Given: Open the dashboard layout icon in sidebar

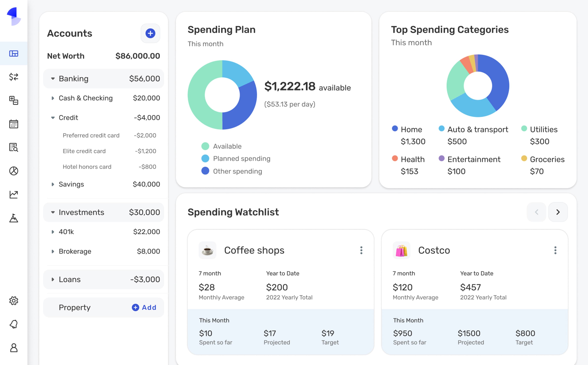Looking at the screenshot, I should point(14,53).
